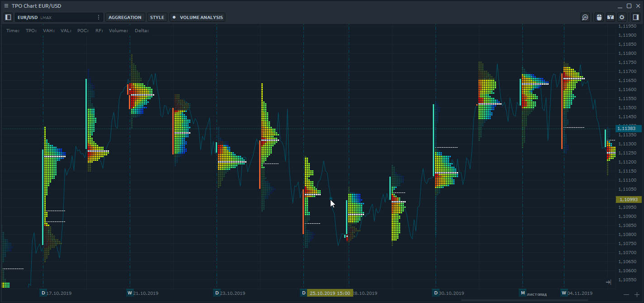This screenshot has height=303, width=644.
Task: Click the 1,10993 cursor price label
Action: [x=628, y=199]
